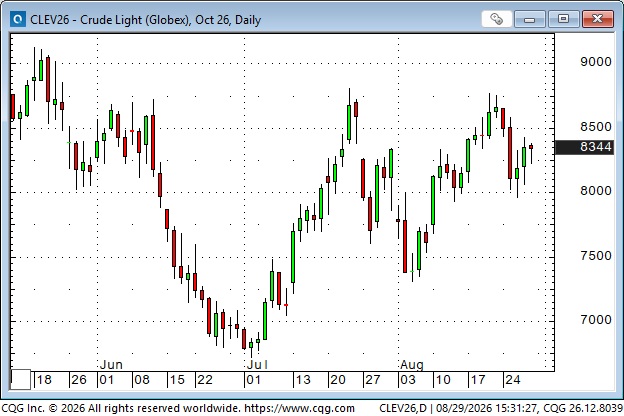Click the 20 date label on the time axis

(338, 380)
